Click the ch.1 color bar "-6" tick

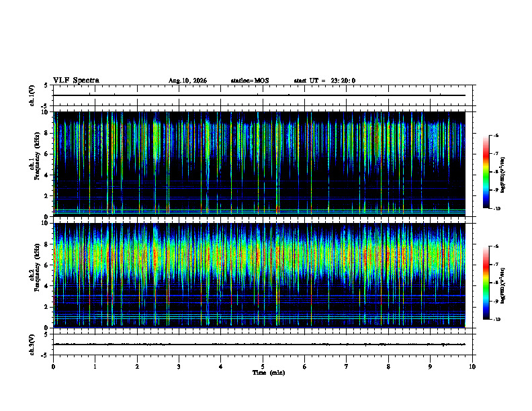496,135
